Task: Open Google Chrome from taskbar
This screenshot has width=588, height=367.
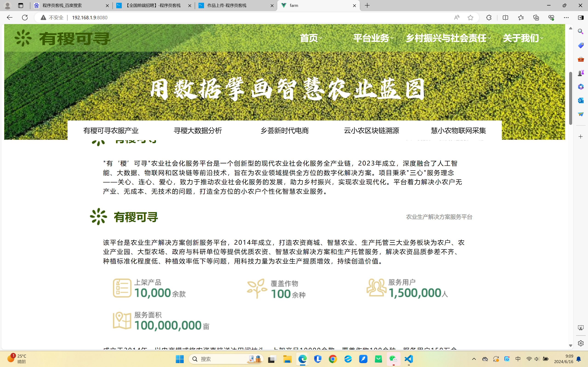Action: 333,359
